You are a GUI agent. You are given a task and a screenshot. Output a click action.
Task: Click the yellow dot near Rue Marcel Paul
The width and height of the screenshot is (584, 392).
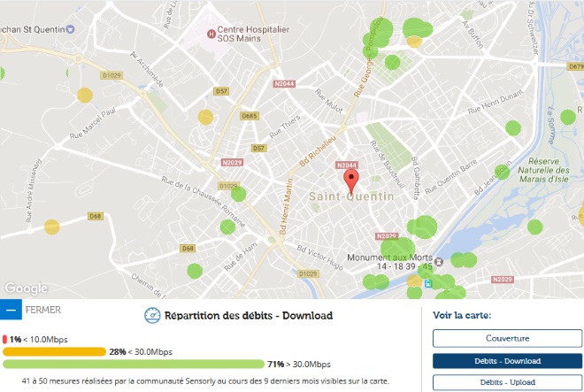[85, 96]
